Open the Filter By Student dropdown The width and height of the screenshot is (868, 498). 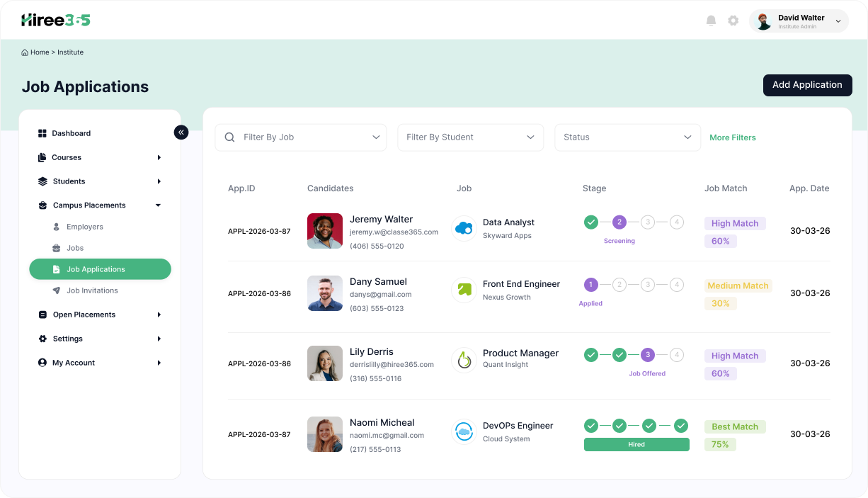pyautogui.click(x=470, y=137)
